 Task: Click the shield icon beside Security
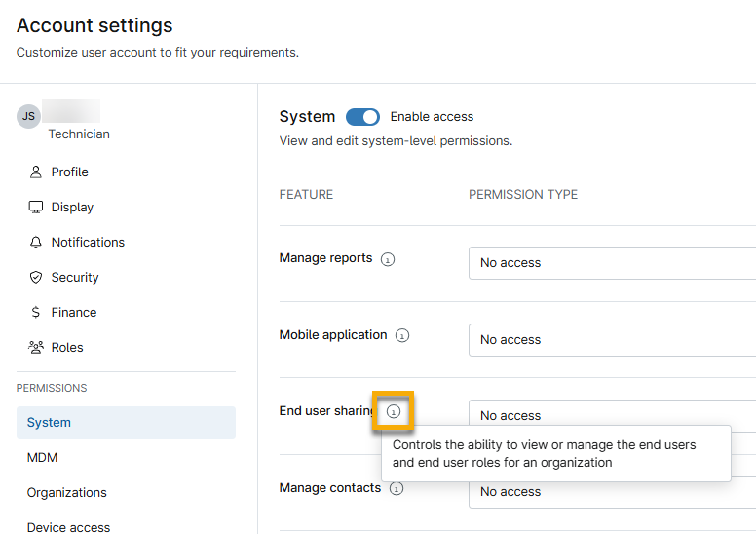pyautogui.click(x=36, y=278)
